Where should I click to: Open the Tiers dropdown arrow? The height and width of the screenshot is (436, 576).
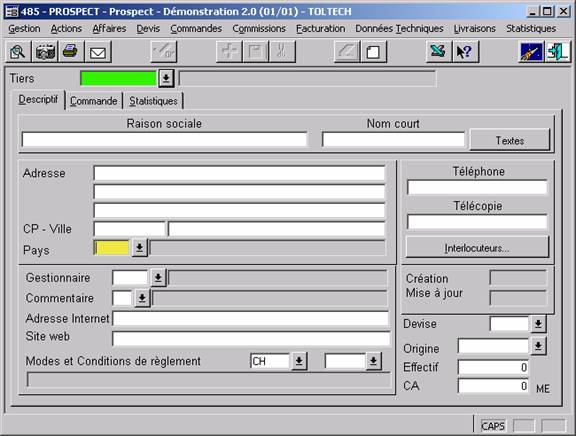coord(166,78)
